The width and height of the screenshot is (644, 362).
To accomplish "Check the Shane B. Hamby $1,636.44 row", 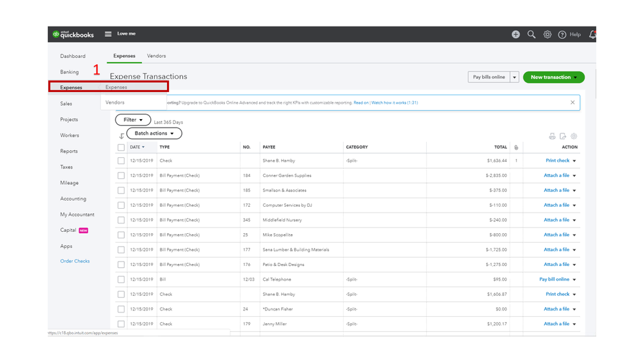I will tap(121, 161).
